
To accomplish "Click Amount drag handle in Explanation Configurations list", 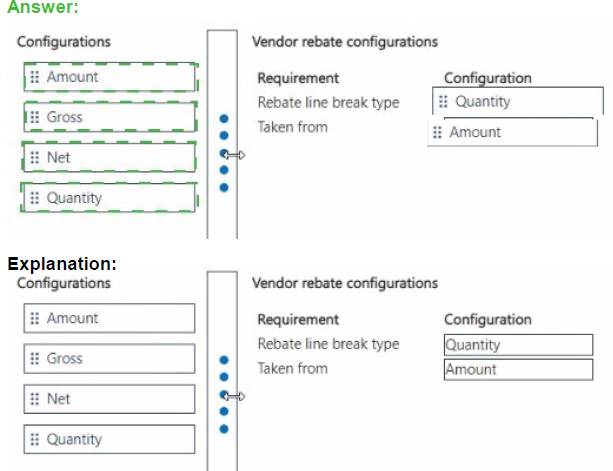I will click(34, 319).
